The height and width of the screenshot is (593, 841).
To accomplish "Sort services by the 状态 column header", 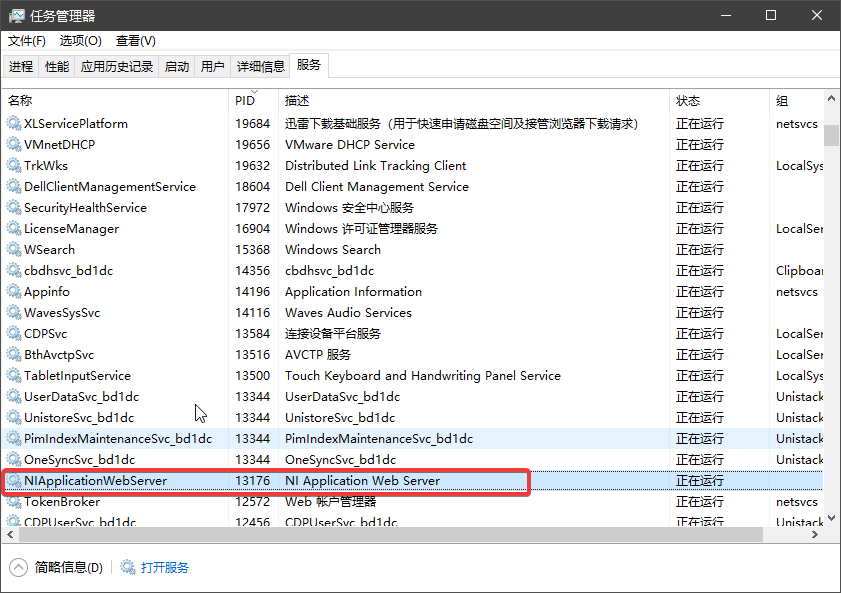I will pyautogui.click(x=719, y=101).
